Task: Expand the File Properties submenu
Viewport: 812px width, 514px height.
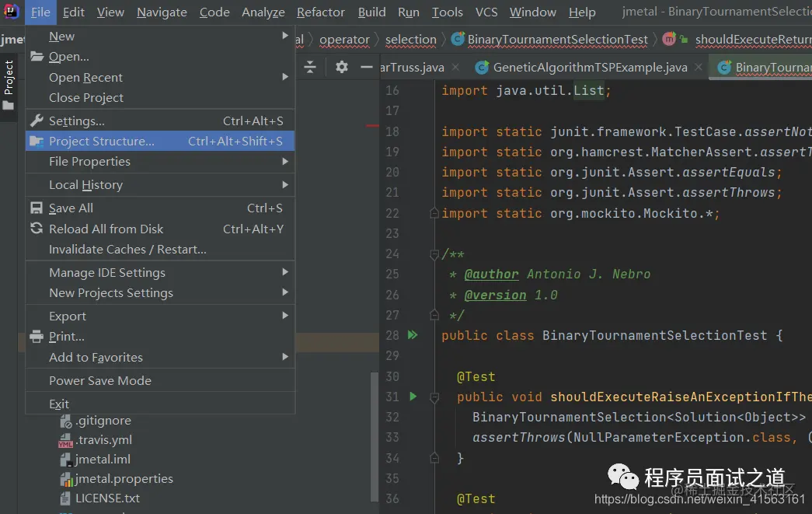Action: click(x=160, y=162)
